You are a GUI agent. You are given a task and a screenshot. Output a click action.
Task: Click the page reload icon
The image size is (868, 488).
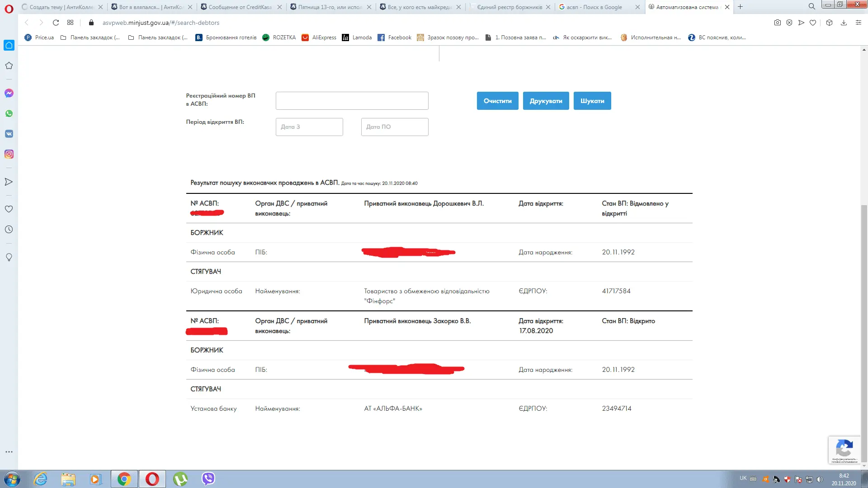(56, 23)
